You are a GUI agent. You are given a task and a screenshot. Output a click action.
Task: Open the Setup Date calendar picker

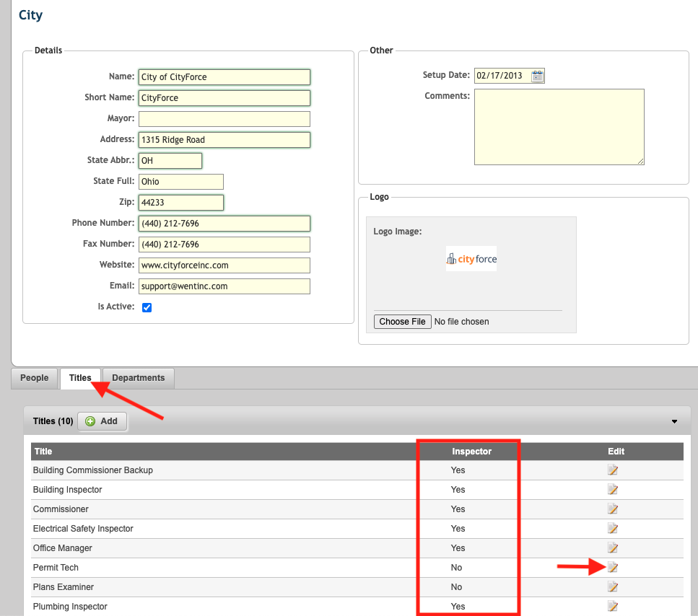537,76
